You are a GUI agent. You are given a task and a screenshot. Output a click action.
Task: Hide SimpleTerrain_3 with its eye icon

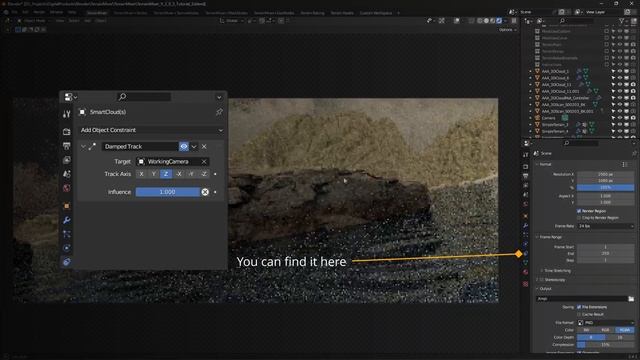coord(620,124)
